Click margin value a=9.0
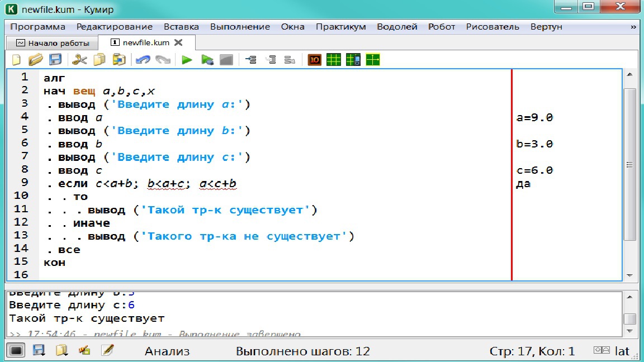644x362 pixels. (x=534, y=118)
